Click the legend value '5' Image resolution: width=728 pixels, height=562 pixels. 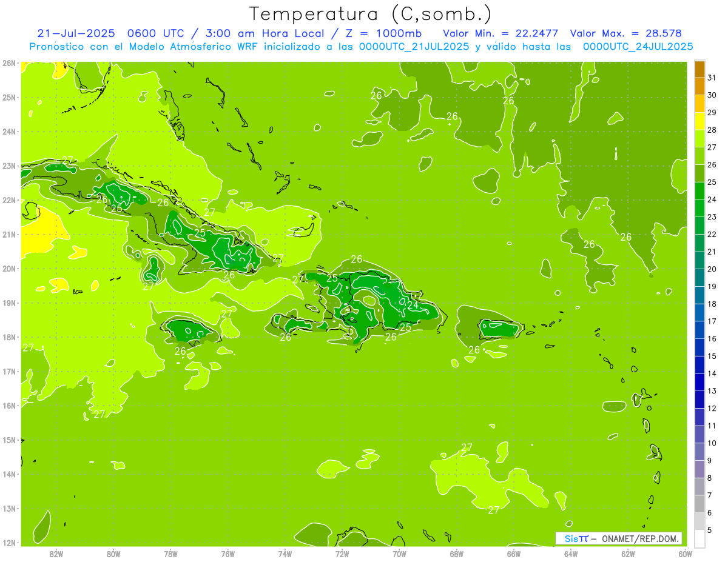710,530
